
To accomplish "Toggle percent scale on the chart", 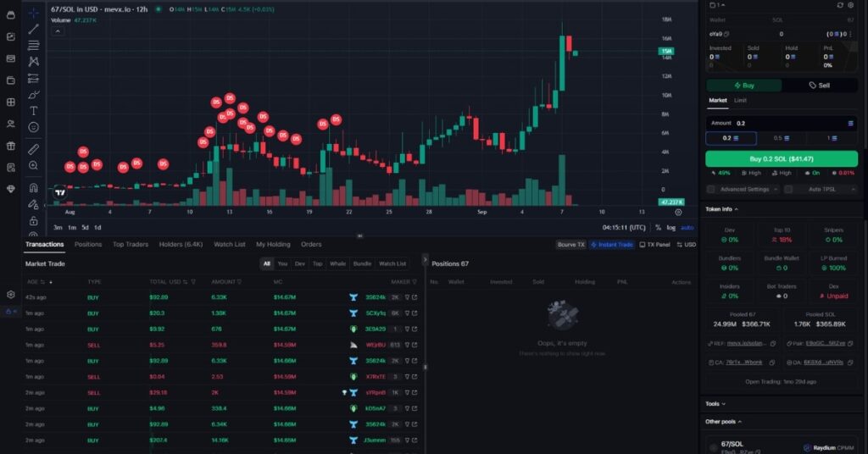I will coord(658,227).
